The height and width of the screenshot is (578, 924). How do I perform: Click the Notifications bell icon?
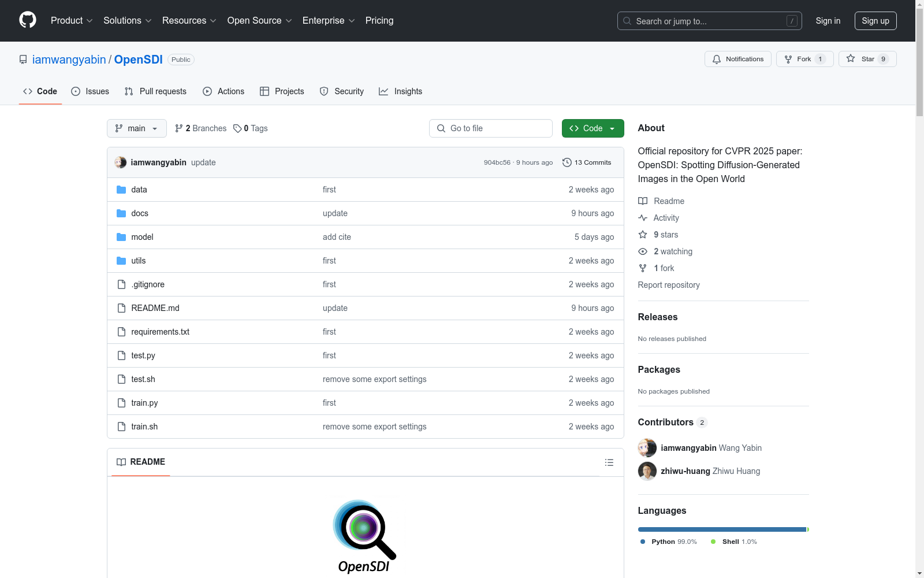point(717,59)
